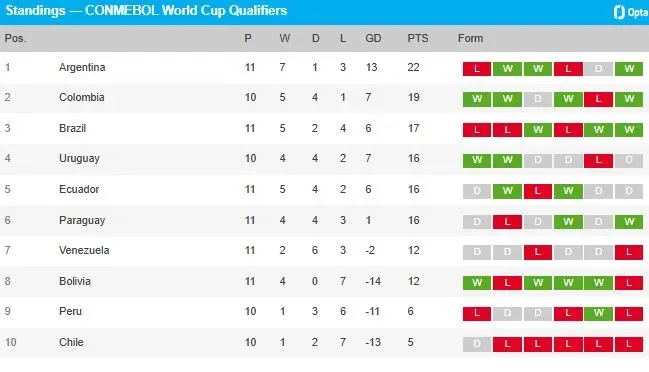Screen dimensions: 649x372
Task: Click Argentina's first L form badge
Action: [x=477, y=69]
